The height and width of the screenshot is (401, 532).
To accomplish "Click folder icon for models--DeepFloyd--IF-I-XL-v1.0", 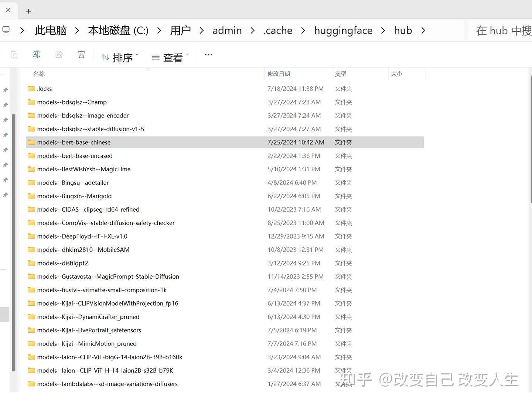I will (31, 236).
